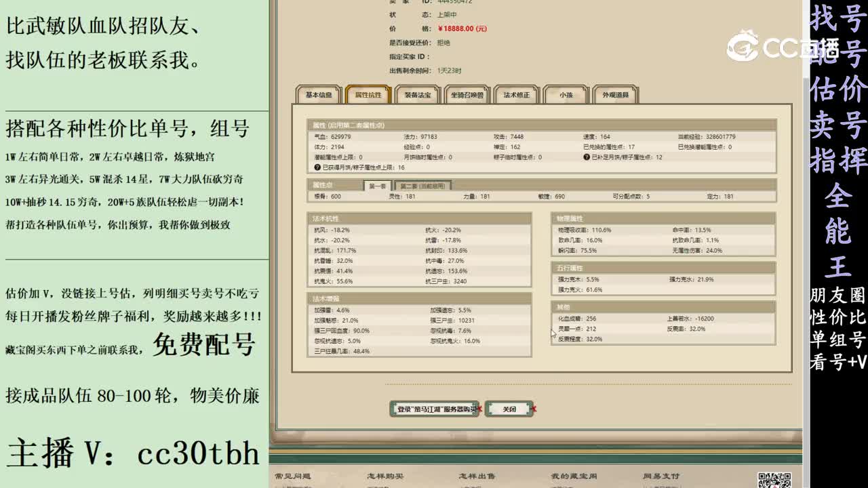The height and width of the screenshot is (488, 868).
Task: Click the 强三尸回血度: 90.0% entry
Action: click(x=342, y=331)
